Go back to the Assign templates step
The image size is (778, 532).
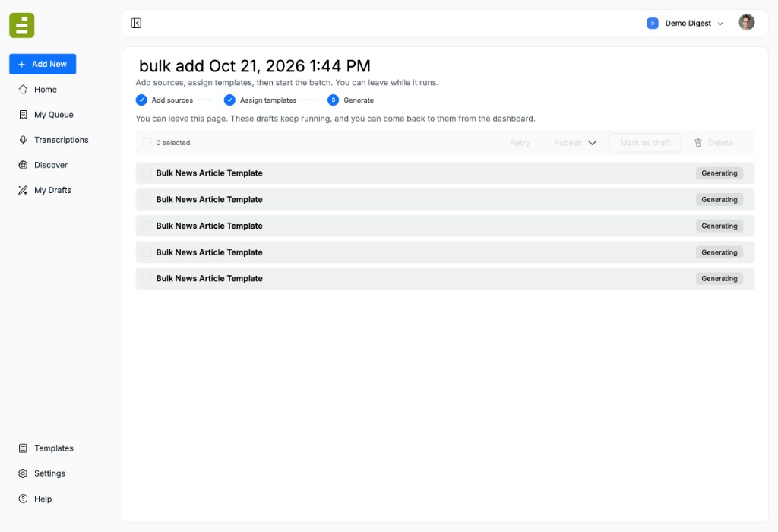point(268,100)
